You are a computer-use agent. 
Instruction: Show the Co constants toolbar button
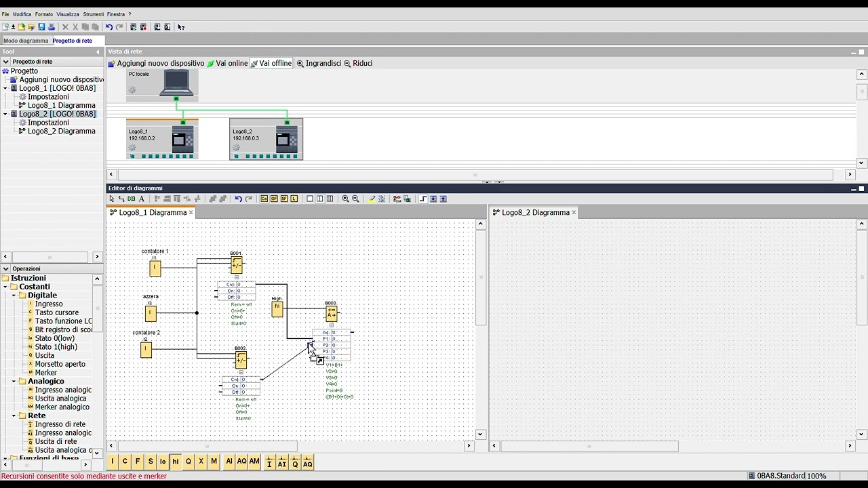coord(264,199)
